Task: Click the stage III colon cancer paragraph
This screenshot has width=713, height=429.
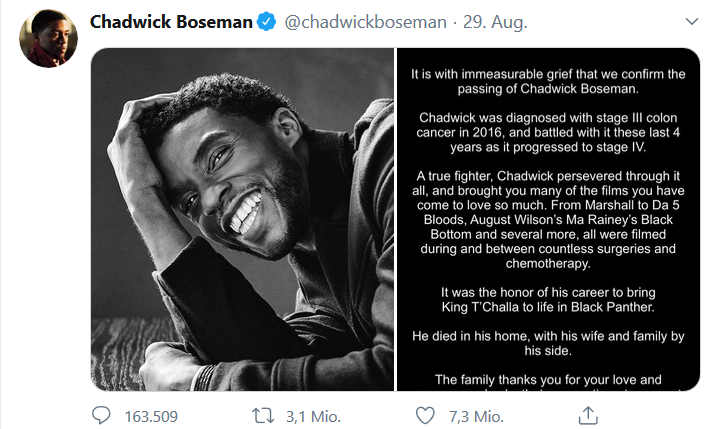Action: click(551, 133)
